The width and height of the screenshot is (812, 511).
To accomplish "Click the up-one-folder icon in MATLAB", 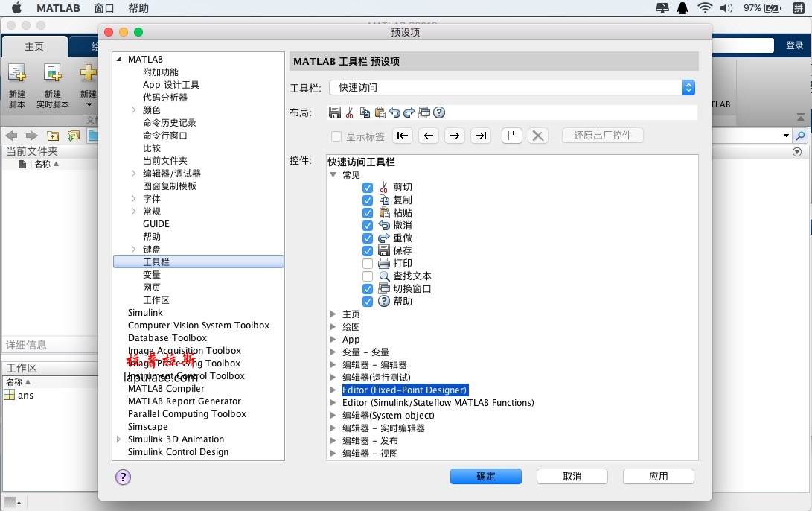I will pos(53,136).
